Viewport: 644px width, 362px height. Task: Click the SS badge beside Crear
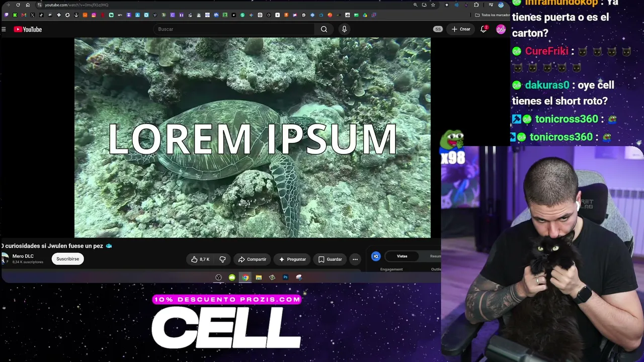[x=438, y=29]
